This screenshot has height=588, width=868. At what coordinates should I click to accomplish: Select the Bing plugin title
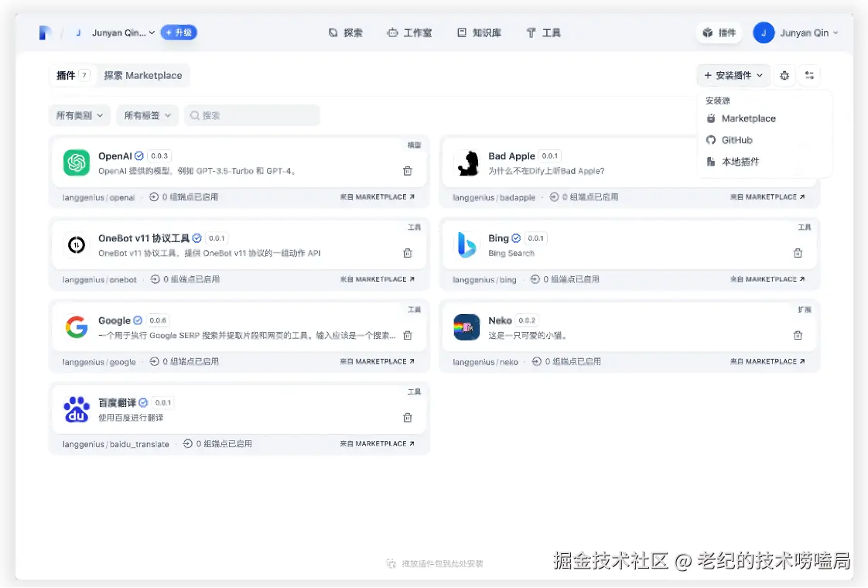(498, 238)
